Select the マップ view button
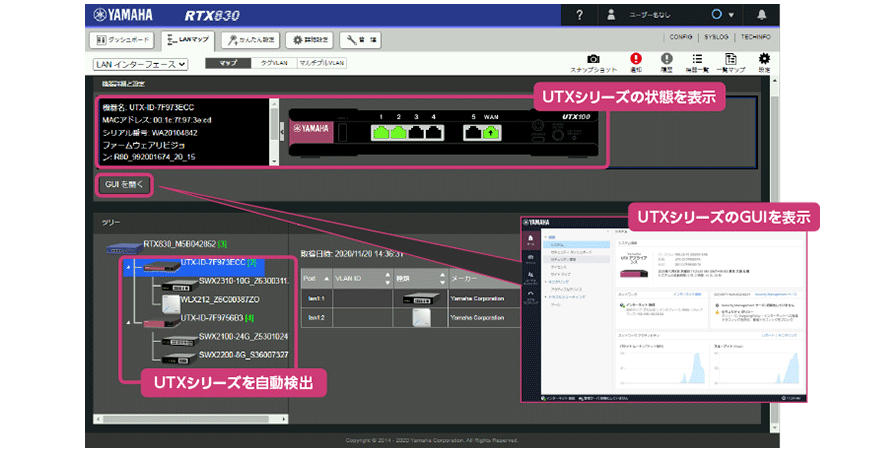 (x=228, y=63)
